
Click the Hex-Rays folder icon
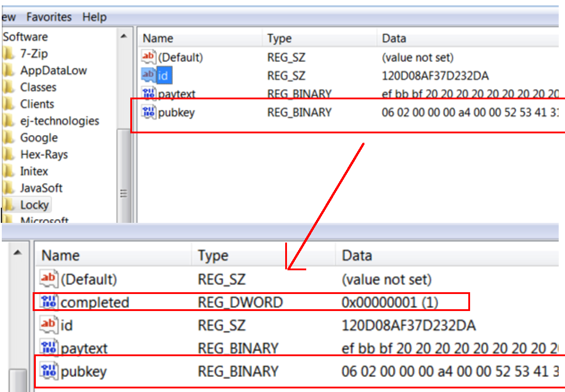click(x=9, y=154)
